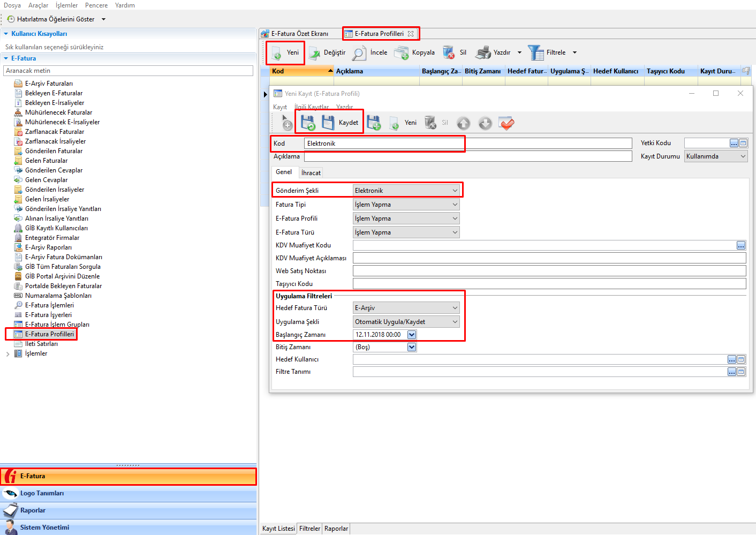This screenshot has width=756, height=535.
Task: Click the İncele magnifier icon
Action: coord(359,52)
